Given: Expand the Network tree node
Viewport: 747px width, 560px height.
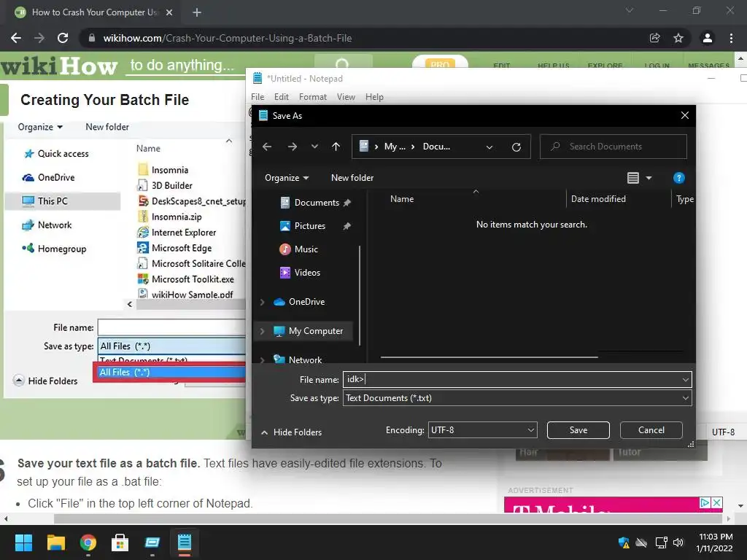Looking at the screenshot, I should tap(262, 360).
